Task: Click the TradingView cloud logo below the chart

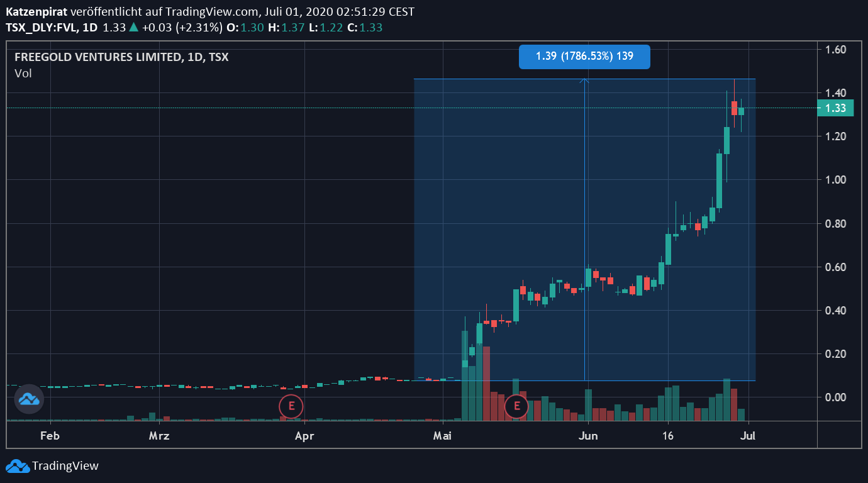Action: pyautogui.click(x=18, y=466)
